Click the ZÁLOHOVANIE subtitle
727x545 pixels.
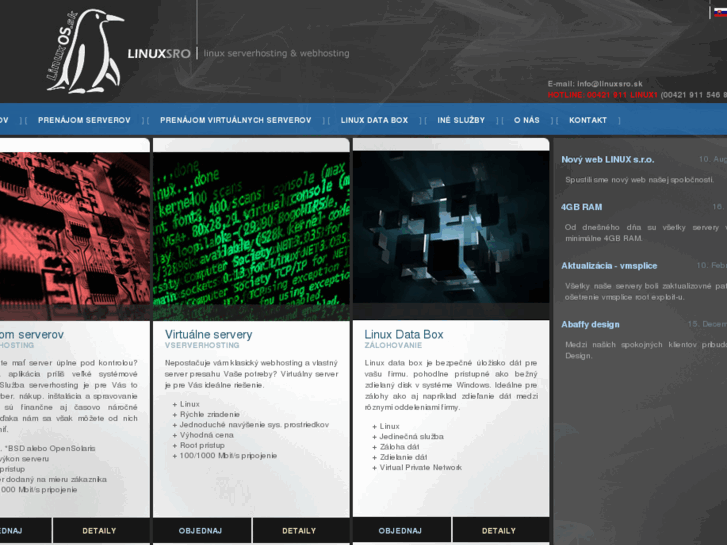point(393,346)
